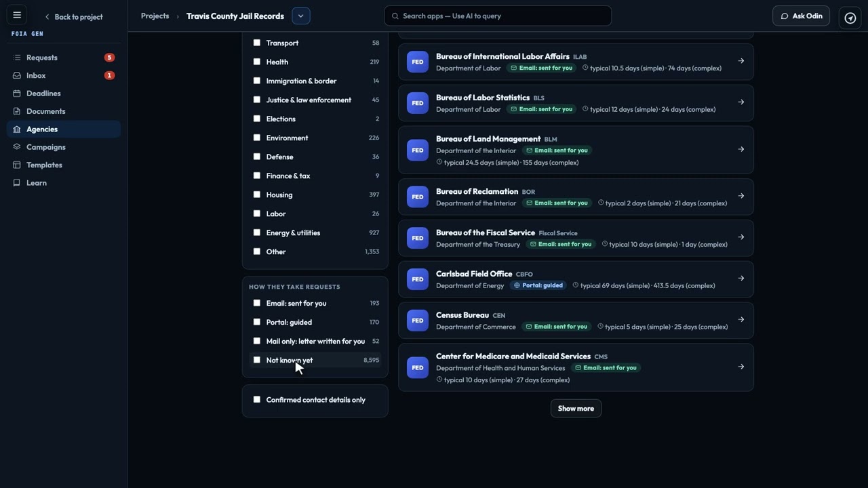This screenshot has height=488, width=868.
Task: Click the FED badge for Carlsbad Field Office
Action: (x=418, y=279)
